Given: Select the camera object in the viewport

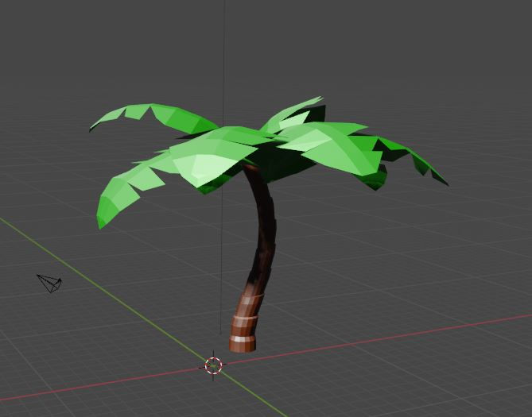Looking at the screenshot, I should [x=49, y=283].
